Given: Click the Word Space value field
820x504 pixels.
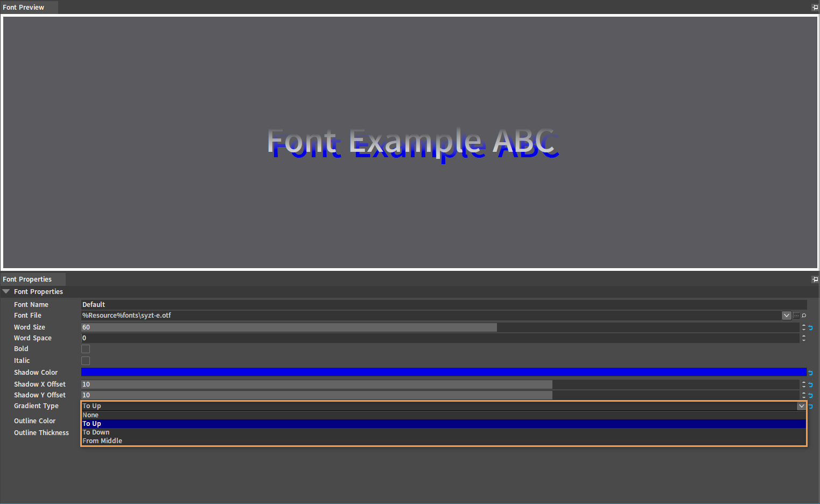Looking at the screenshot, I should 440,338.
